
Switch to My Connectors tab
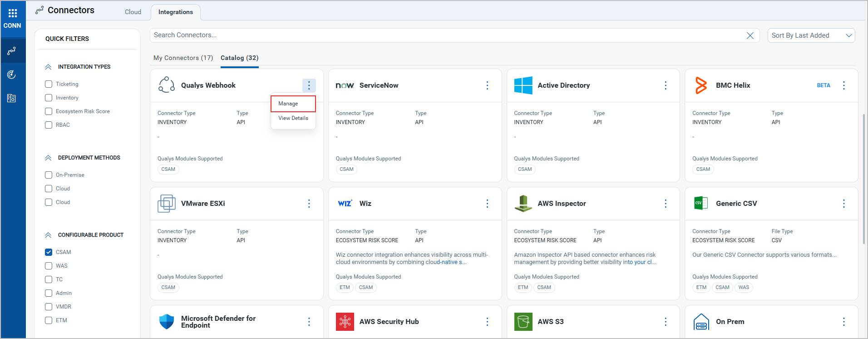coord(183,58)
